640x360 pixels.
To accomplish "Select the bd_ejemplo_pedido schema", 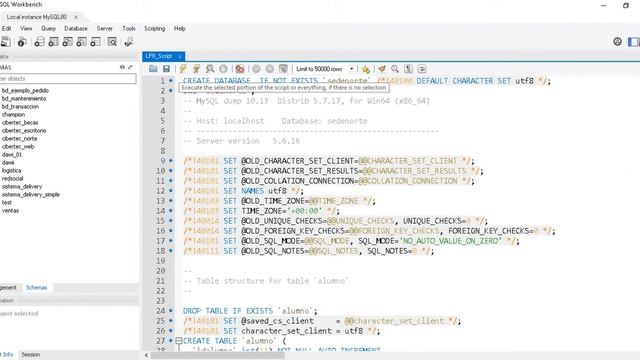I will pos(25,91).
